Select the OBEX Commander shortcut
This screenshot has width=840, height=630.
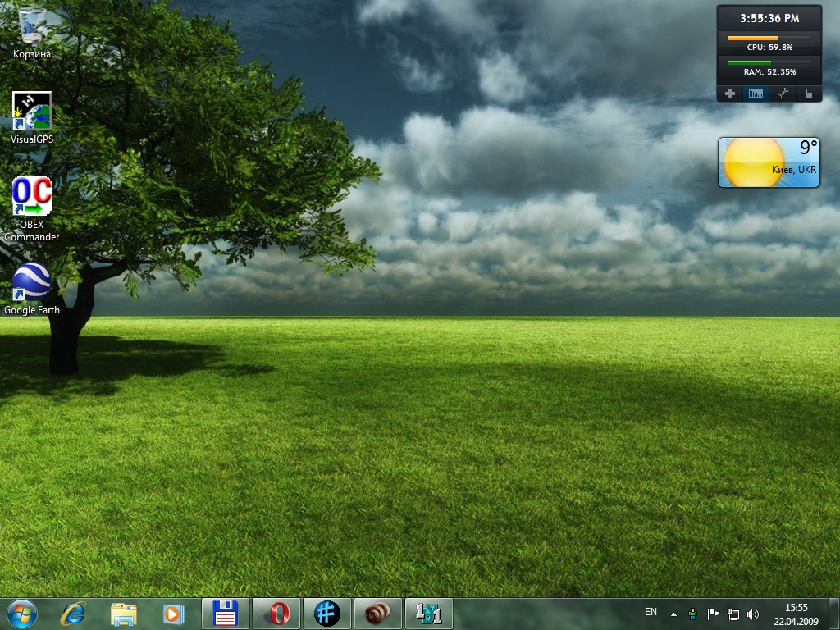(x=32, y=197)
